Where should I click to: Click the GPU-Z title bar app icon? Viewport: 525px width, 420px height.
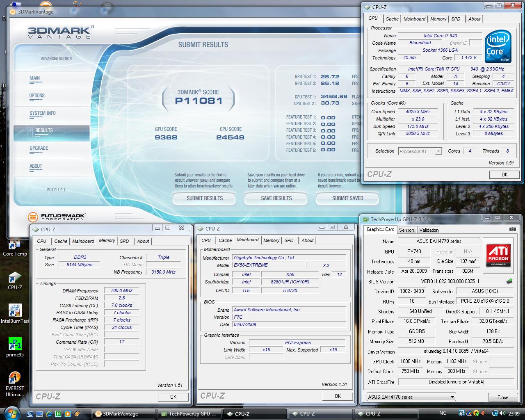pos(365,219)
